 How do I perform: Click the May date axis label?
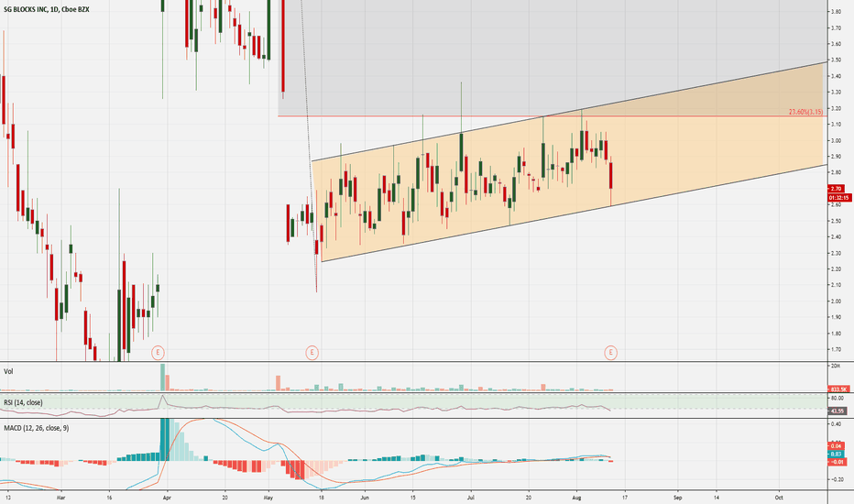(x=268, y=498)
